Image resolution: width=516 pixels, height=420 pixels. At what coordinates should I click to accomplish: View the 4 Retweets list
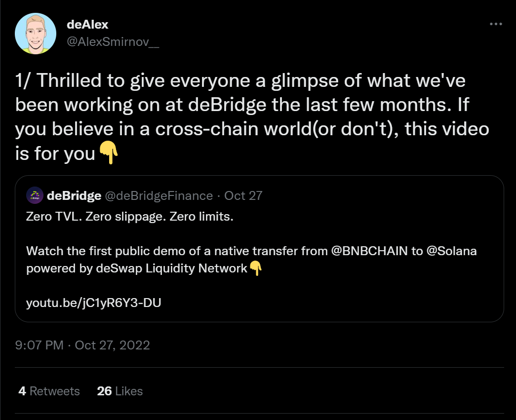click(49, 391)
